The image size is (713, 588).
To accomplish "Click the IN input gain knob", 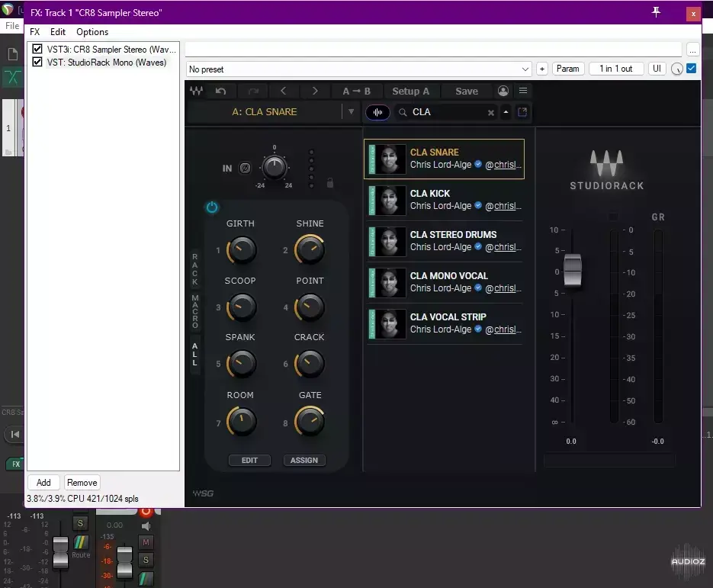I will click(x=275, y=167).
